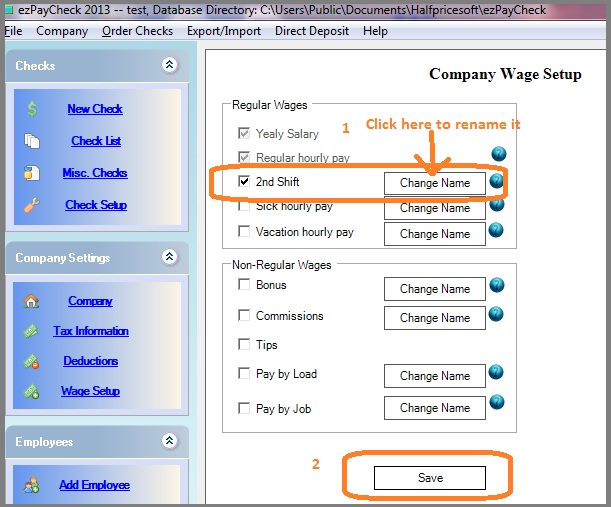The image size is (611, 507).
Task: Click the wrench Check Setup icon
Action: [x=32, y=205]
